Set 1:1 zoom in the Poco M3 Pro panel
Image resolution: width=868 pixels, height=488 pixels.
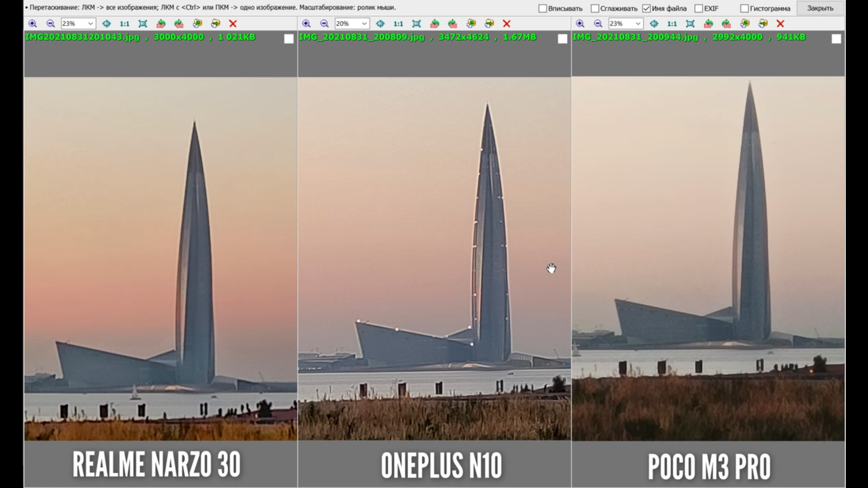672,23
